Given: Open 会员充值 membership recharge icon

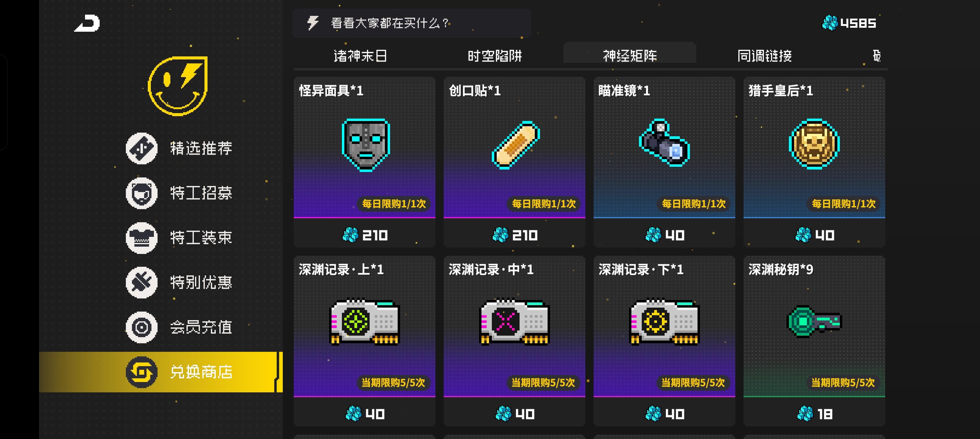Looking at the screenshot, I should (x=141, y=327).
